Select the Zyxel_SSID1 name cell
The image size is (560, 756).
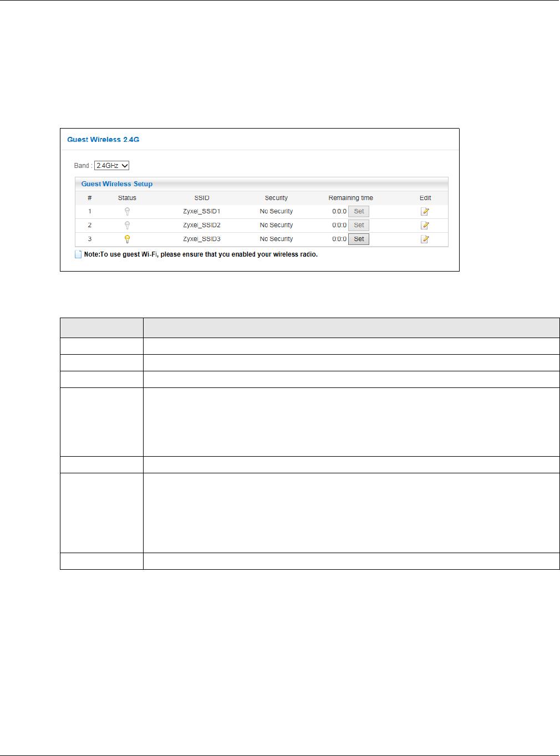(x=202, y=211)
